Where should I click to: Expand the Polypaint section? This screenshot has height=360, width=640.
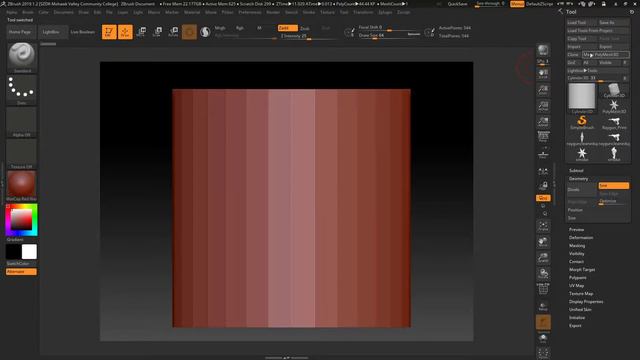pyautogui.click(x=578, y=278)
